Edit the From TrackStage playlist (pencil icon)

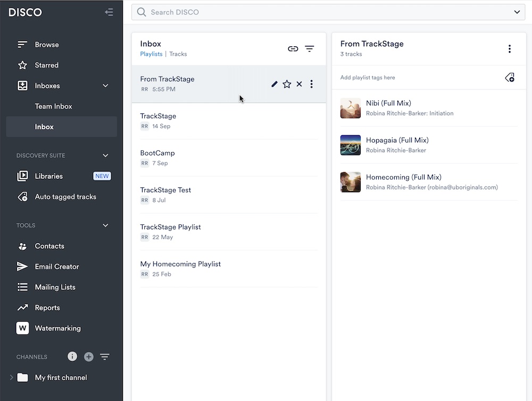(275, 84)
